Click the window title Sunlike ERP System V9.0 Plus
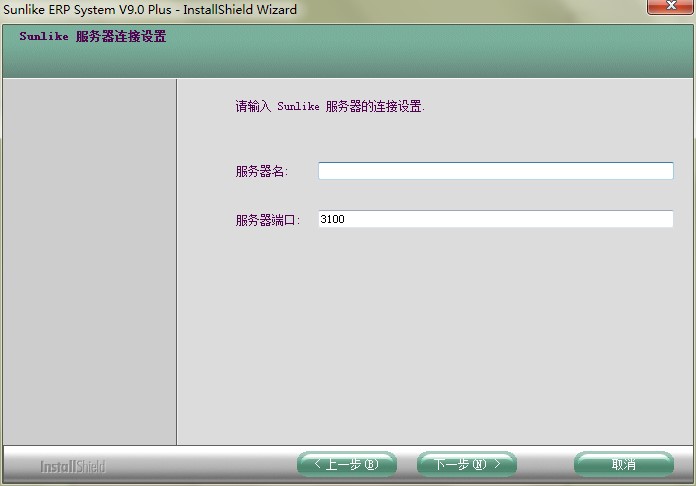The height and width of the screenshot is (486, 696). 87,9
